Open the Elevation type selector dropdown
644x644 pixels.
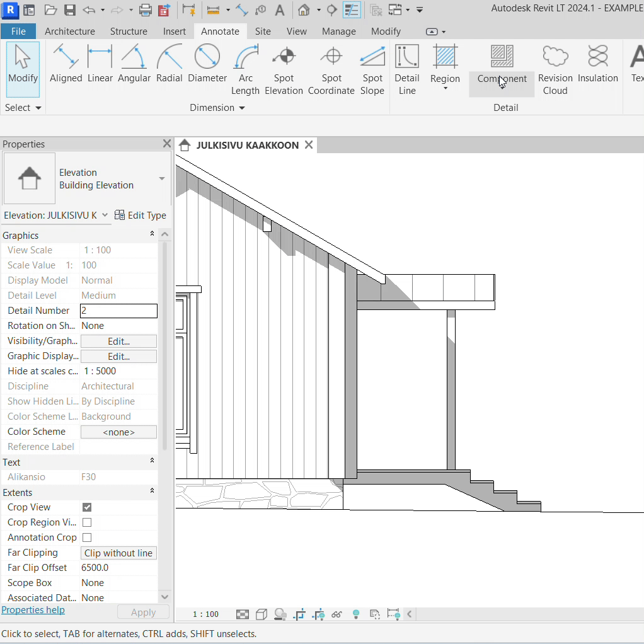[x=162, y=179]
